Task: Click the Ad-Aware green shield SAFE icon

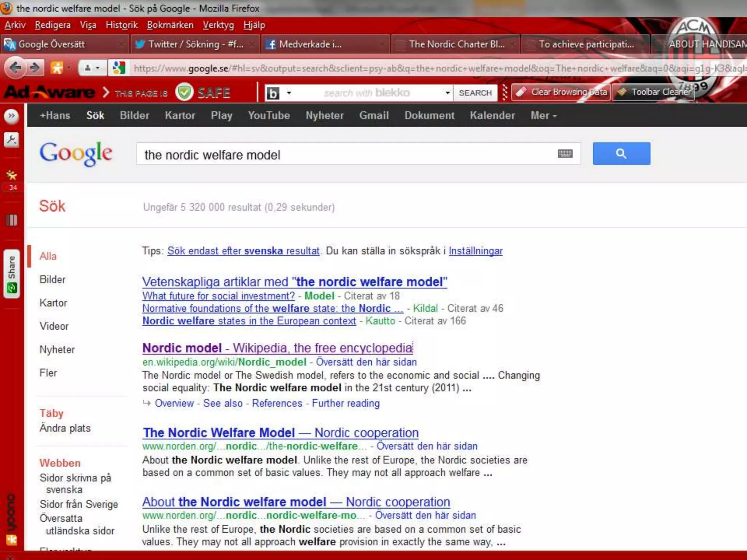Action: click(x=185, y=93)
